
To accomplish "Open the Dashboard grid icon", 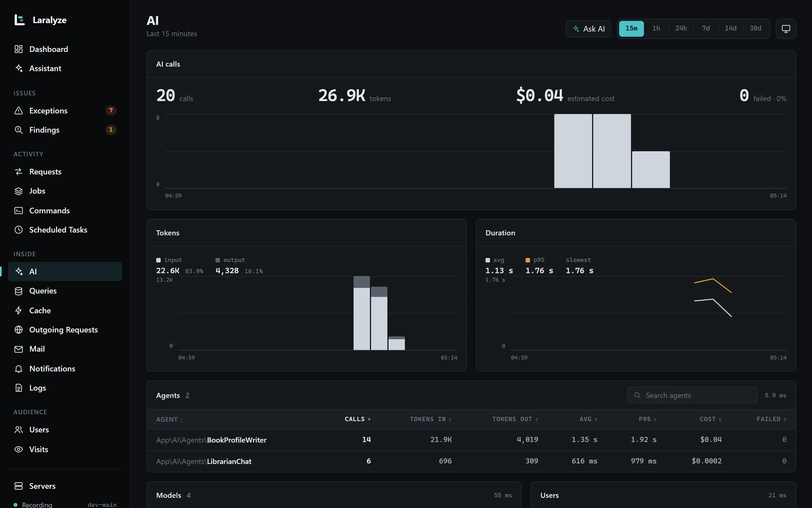I will coord(18,49).
